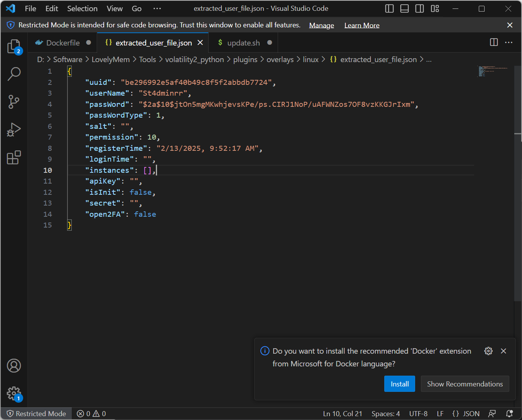Viewport: 522px width, 420px height.
Task: Open the Run and Debug view
Action: click(14, 130)
